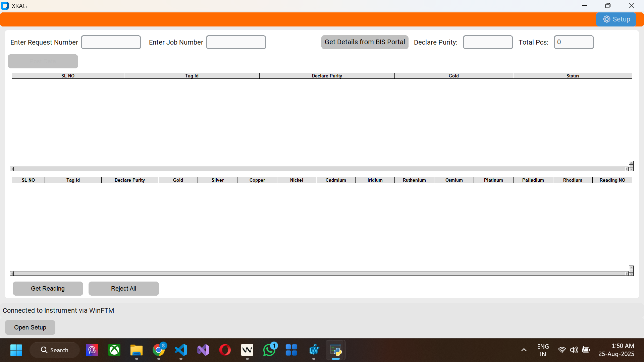Expand hidden icons in the system tray
The image size is (644, 362).
coord(524,350)
